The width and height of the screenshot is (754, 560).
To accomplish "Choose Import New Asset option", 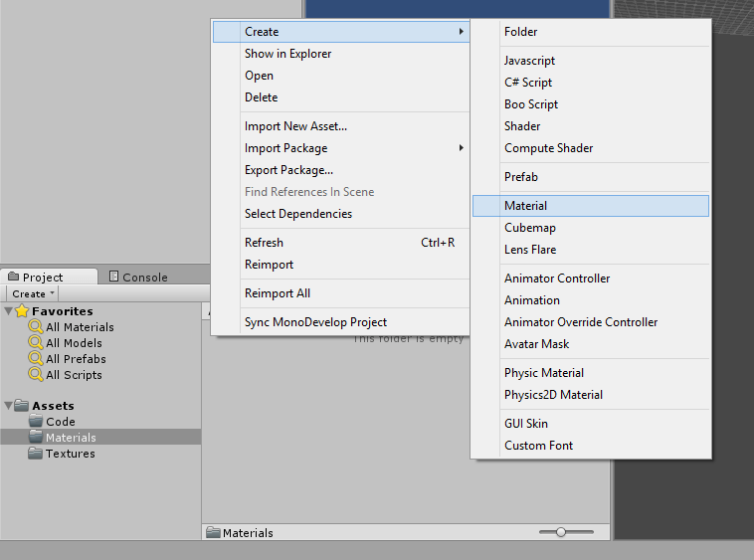I will [x=295, y=126].
